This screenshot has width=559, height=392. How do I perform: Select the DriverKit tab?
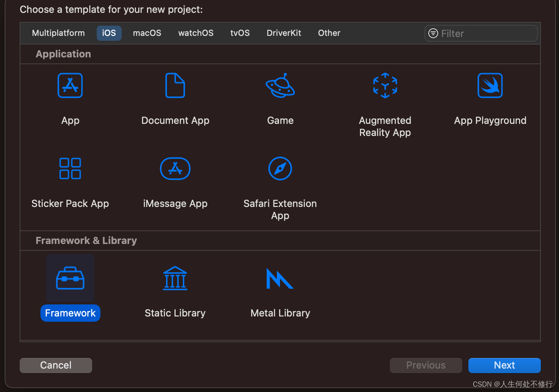[284, 33]
